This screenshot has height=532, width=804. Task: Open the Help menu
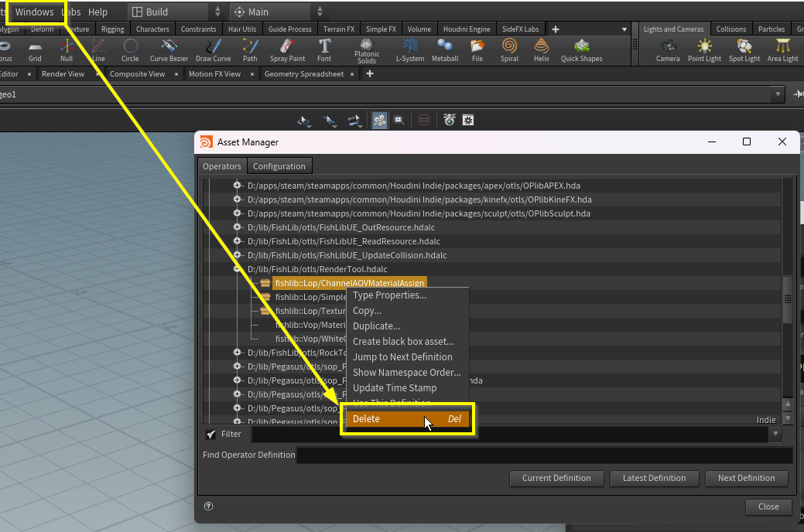tap(98, 12)
